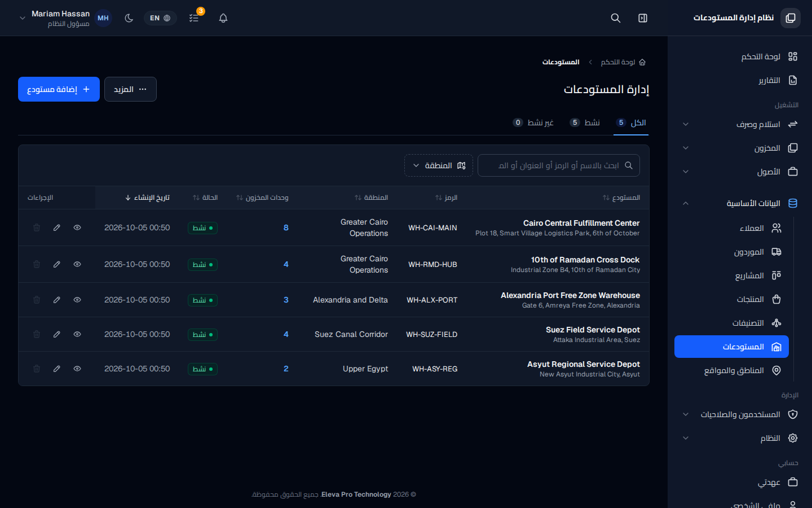The width and height of the screenshot is (812, 508).
Task: View details of Alexandria Port Free Zone Warehouse
Action: point(77,300)
